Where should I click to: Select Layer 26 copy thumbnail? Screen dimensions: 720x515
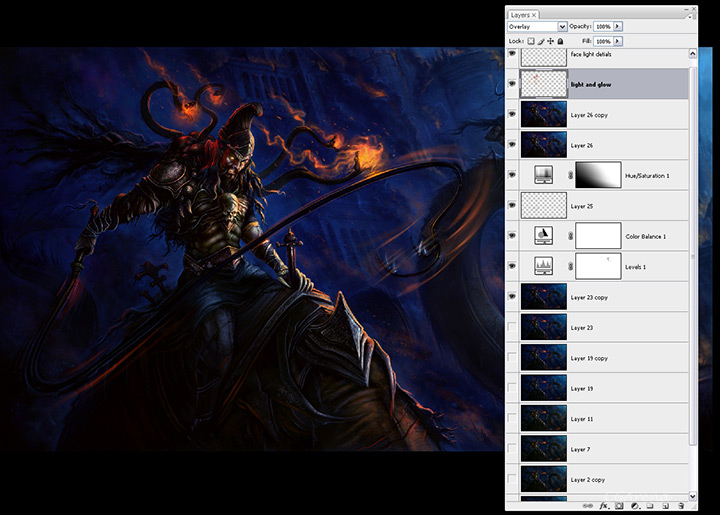point(544,114)
